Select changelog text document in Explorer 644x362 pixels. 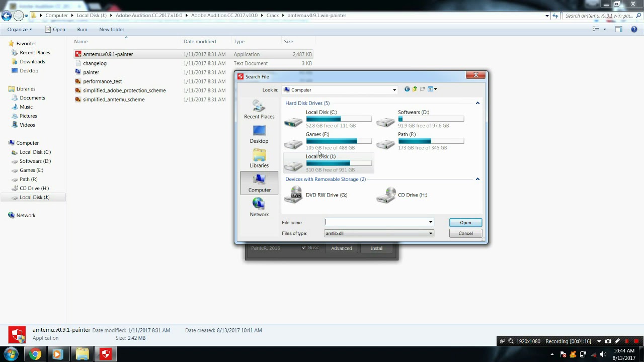(x=95, y=63)
